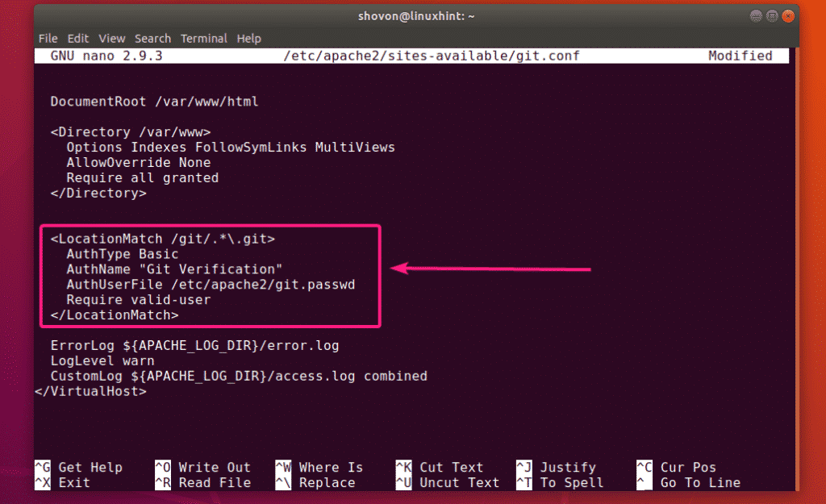Click the </VirtualHost> closing tag line
The image size is (826, 504).
(x=90, y=392)
